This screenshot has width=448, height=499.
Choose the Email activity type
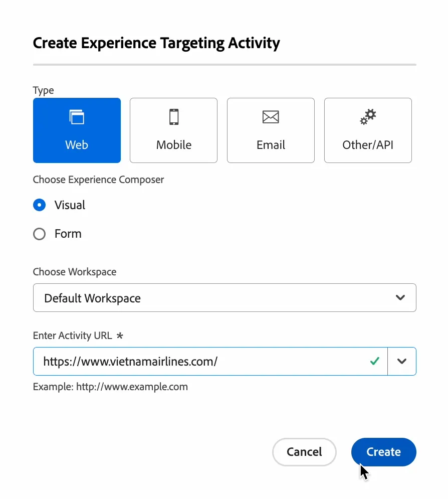coord(271,130)
